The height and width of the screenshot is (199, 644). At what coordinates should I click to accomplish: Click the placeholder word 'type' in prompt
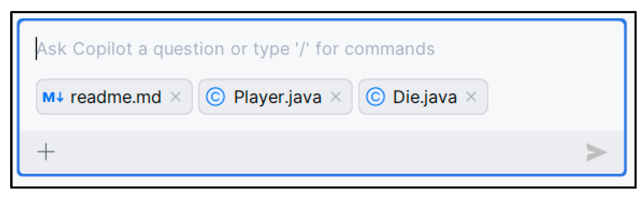coord(271,50)
